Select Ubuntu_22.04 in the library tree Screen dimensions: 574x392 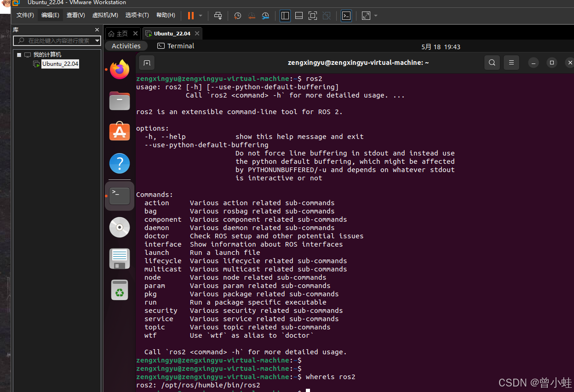click(60, 64)
